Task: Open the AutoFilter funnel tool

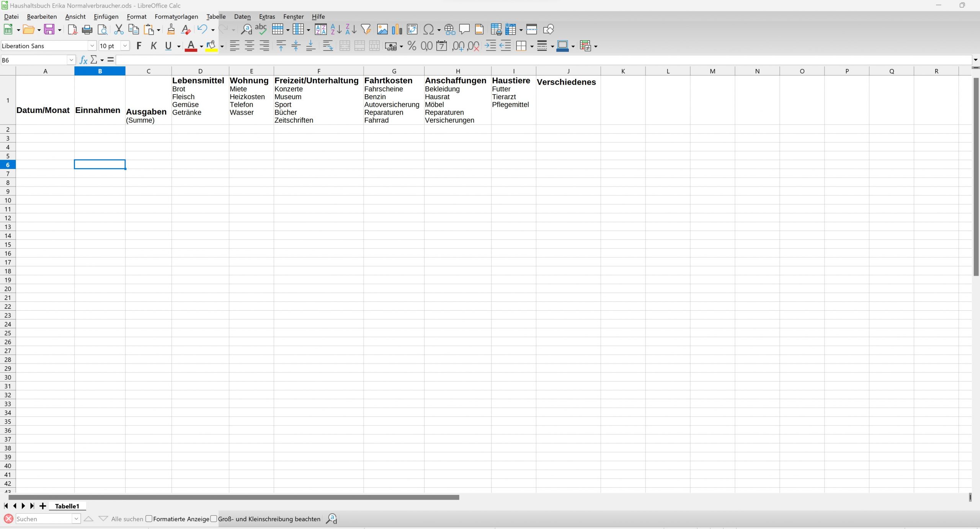Action: coord(366,29)
